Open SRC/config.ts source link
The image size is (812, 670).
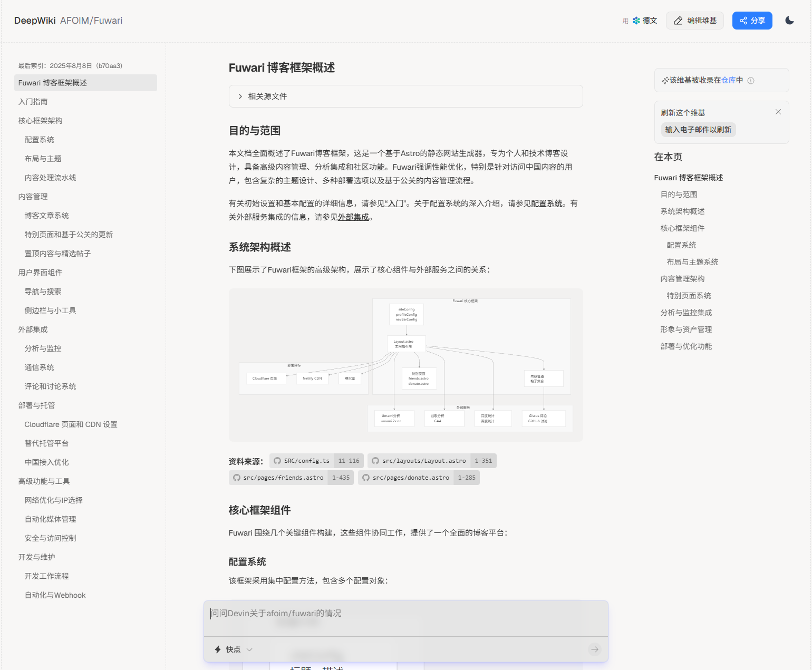point(306,461)
